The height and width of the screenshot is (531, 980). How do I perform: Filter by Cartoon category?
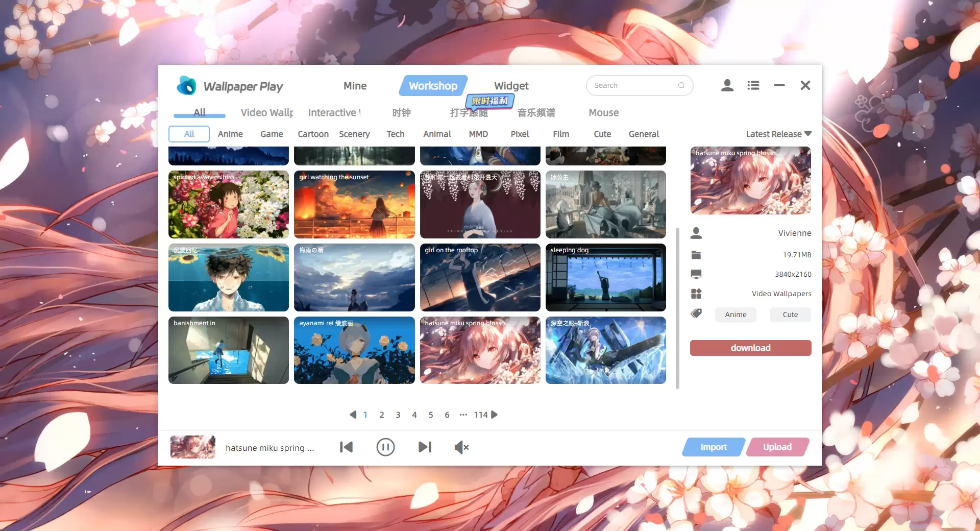pyautogui.click(x=313, y=134)
